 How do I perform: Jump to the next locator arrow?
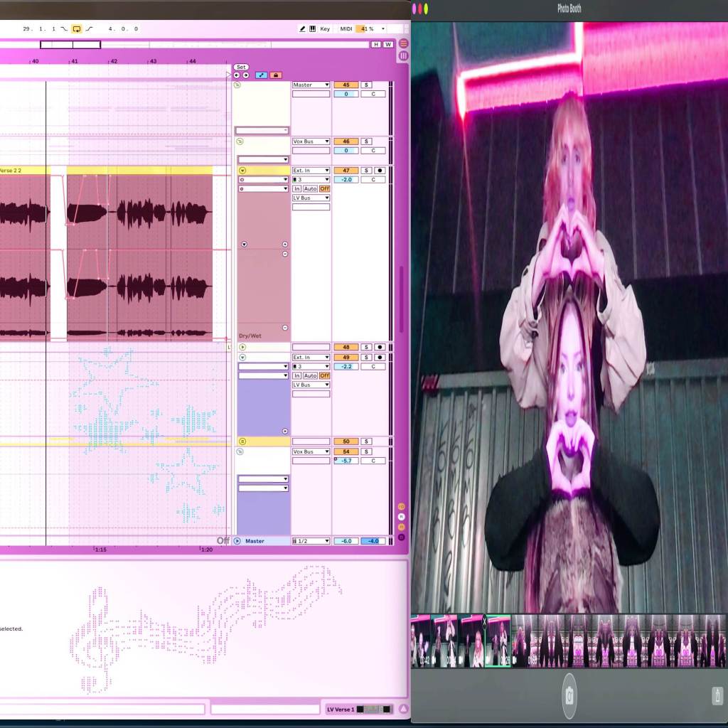pos(246,75)
